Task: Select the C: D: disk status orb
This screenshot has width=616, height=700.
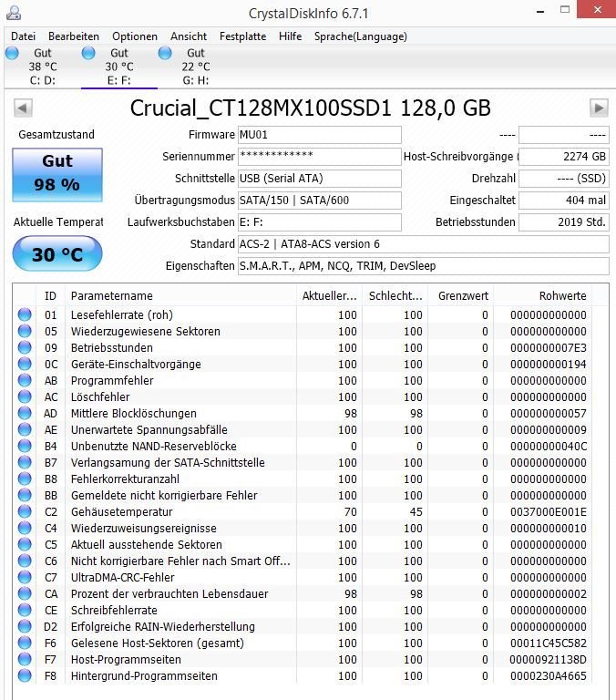Action: [12, 53]
